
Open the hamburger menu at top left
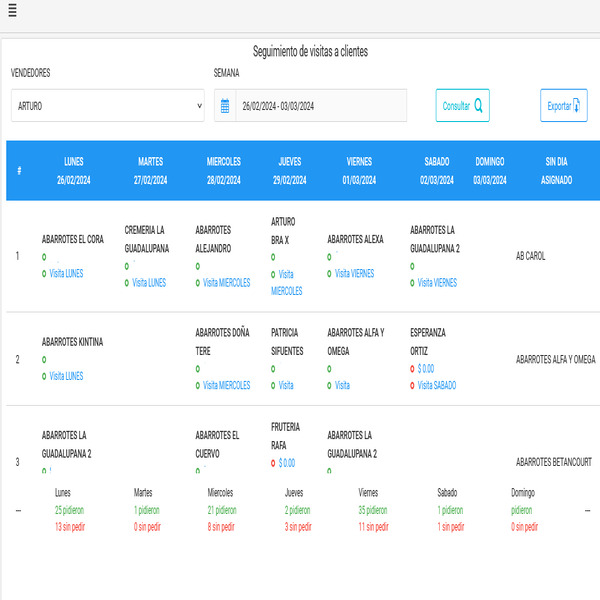point(12,12)
